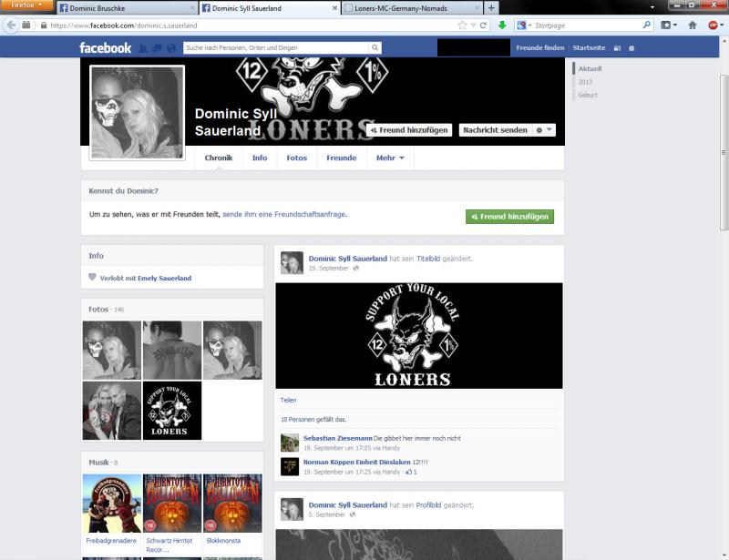Image resolution: width=729 pixels, height=560 pixels.
Task: Open the Fotos profile tab
Action: pyautogui.click(x=297, y=158)
